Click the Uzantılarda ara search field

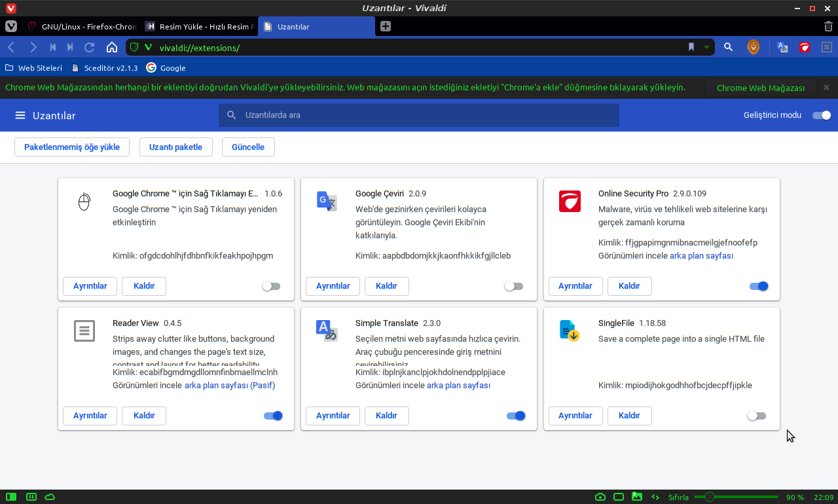point(419,115)
